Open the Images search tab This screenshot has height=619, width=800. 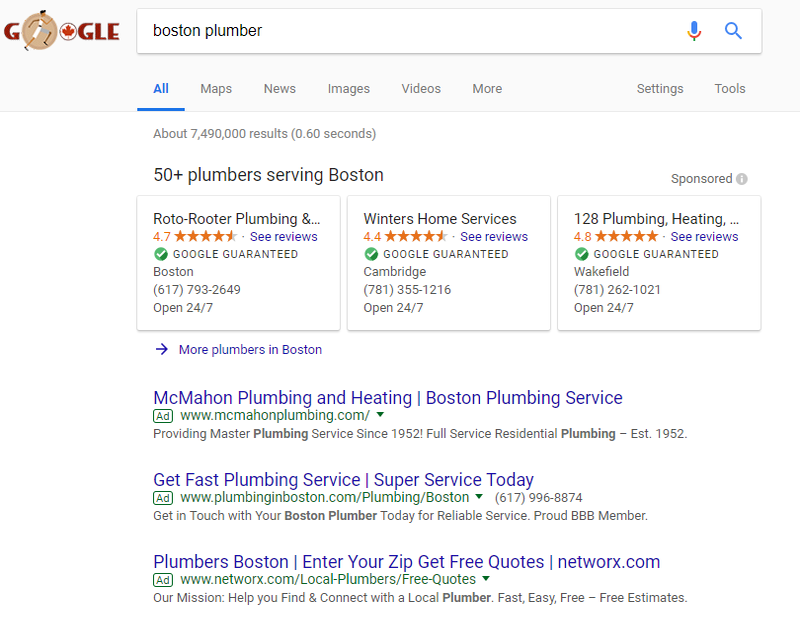click(348, 89)
